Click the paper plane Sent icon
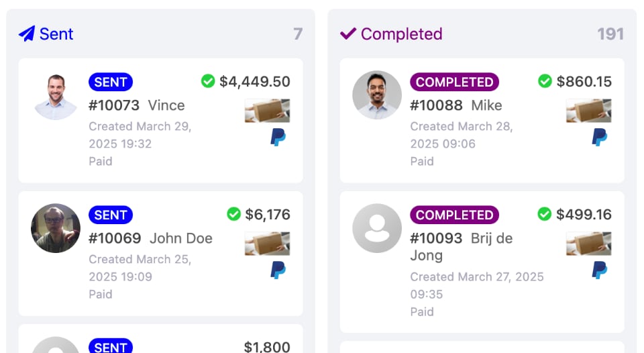644x353 pixels. (27, 34)
